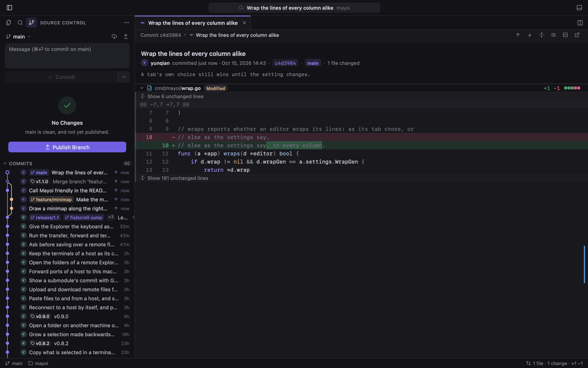
Task: Select the feature/minimap commit row
Action: pos(67,199)
